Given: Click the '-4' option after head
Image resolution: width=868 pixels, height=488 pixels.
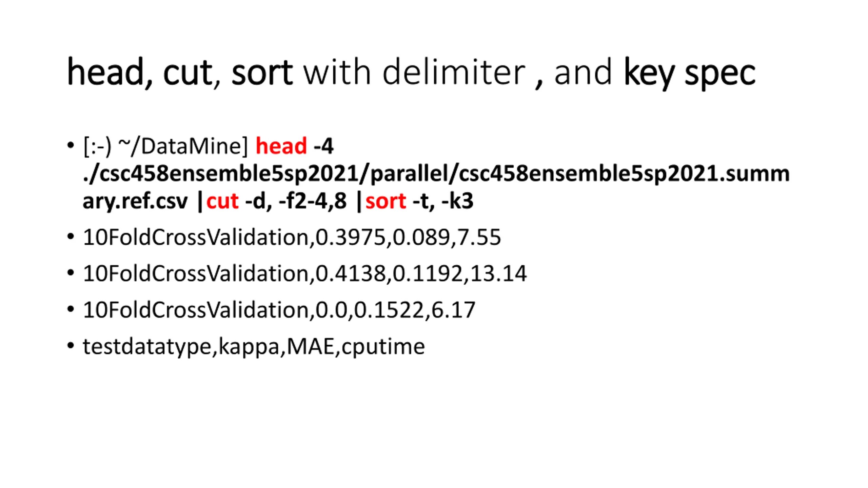Looking at the screenshot, I should coord(323,146).
